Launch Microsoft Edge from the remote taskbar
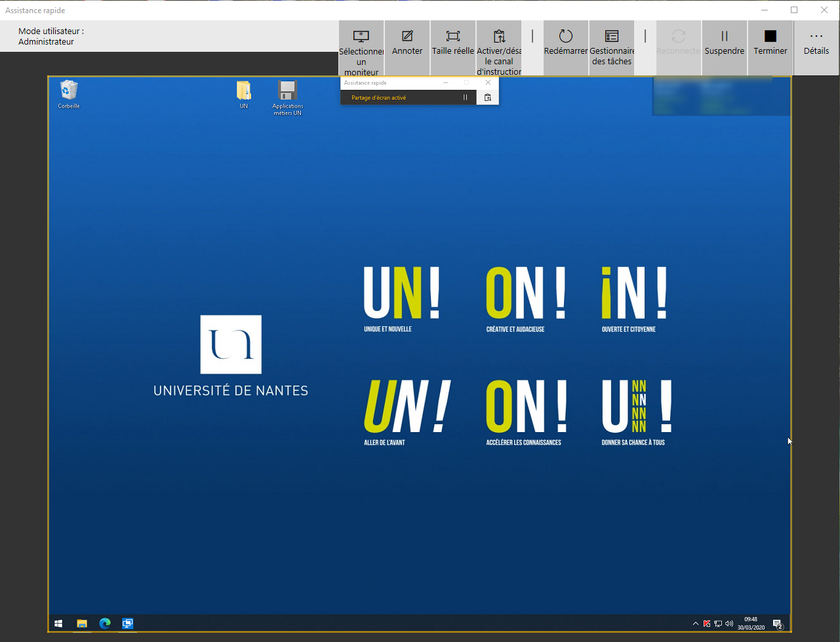Viewport: 840px width, 642px height. pyautogui.click(x=105, y=624)
